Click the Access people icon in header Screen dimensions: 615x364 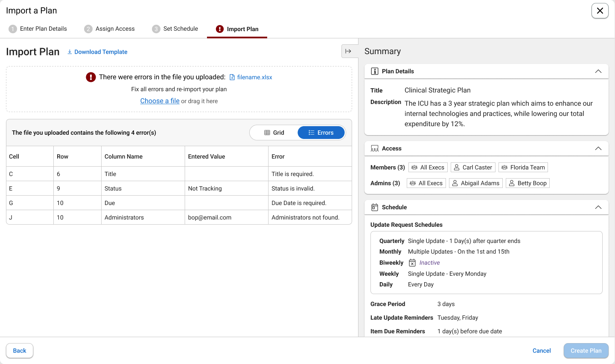pyautogui.click(x=375, y=148)
